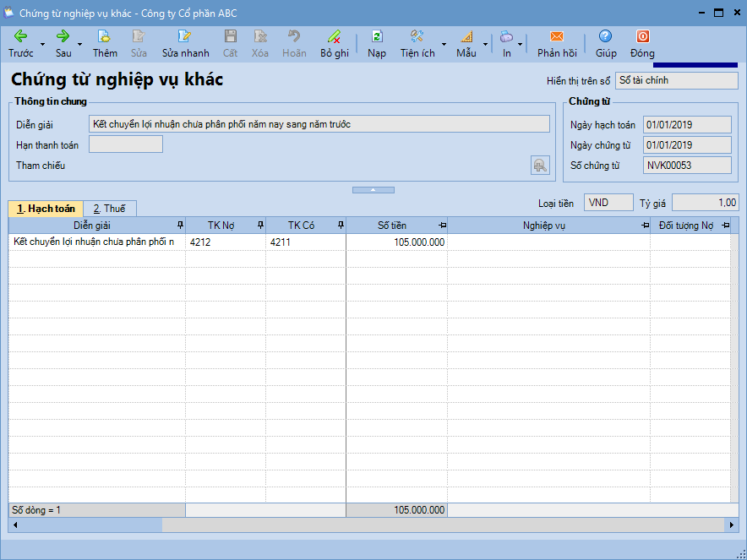Click the Trước (previous) arrow icon
The height and width of the screenshot is (560, 747).
point(20,36)
